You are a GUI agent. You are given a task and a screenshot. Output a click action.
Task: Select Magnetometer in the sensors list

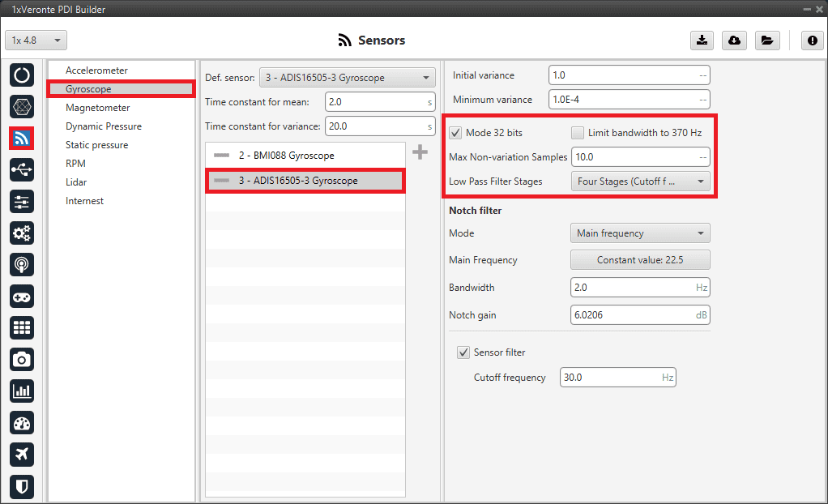[x=97, y=108]
